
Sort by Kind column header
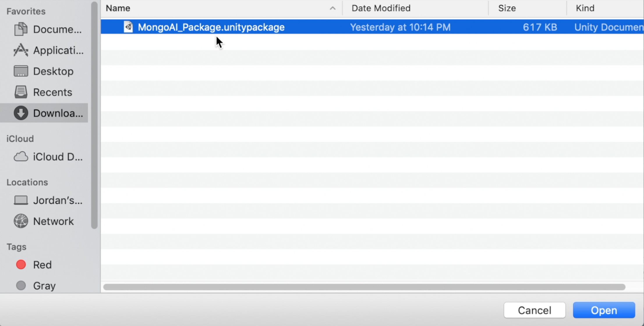click(x=585, y=8)
